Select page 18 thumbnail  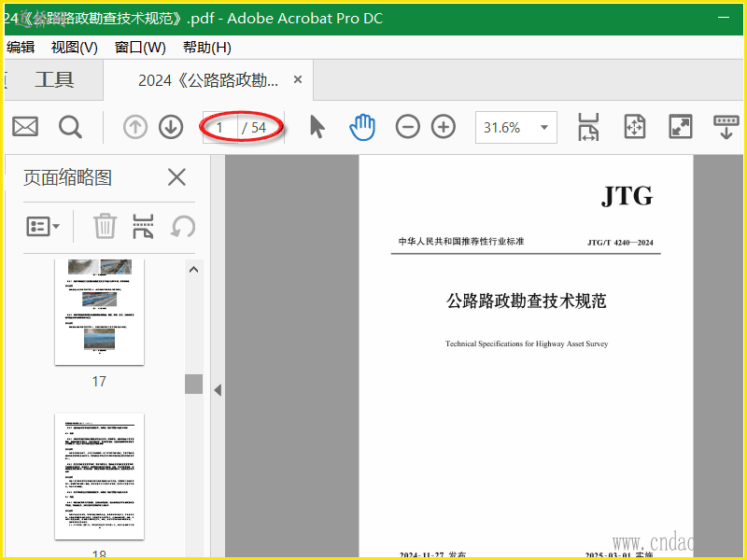[100, 477]
